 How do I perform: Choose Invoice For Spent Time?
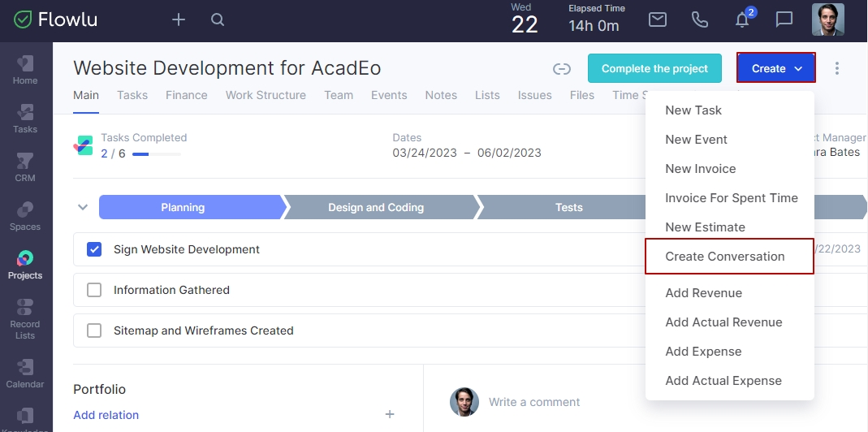[x=730, y=198]
